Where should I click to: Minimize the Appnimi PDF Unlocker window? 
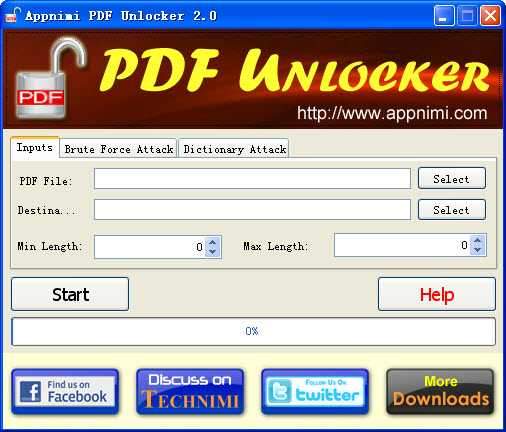444,16
